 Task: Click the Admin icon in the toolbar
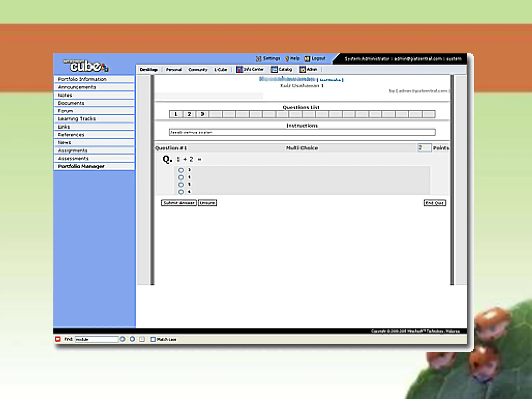point(302,69)
